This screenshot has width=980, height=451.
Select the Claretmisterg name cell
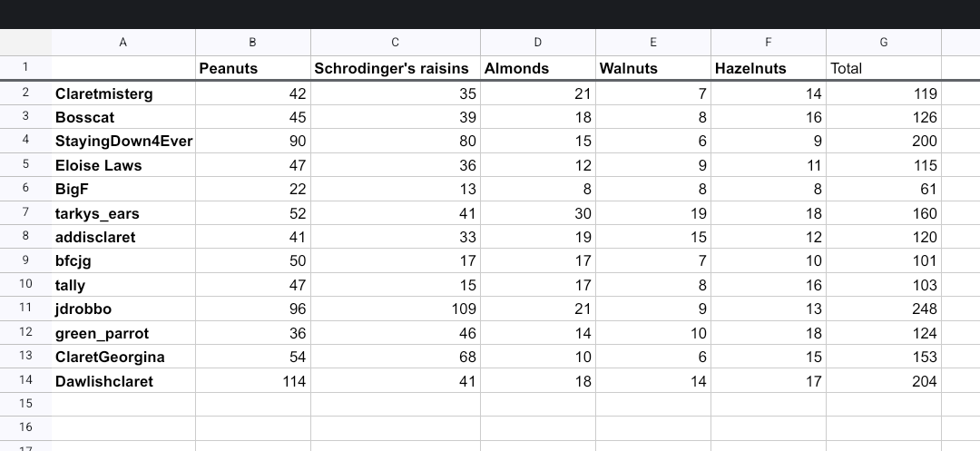123,93
